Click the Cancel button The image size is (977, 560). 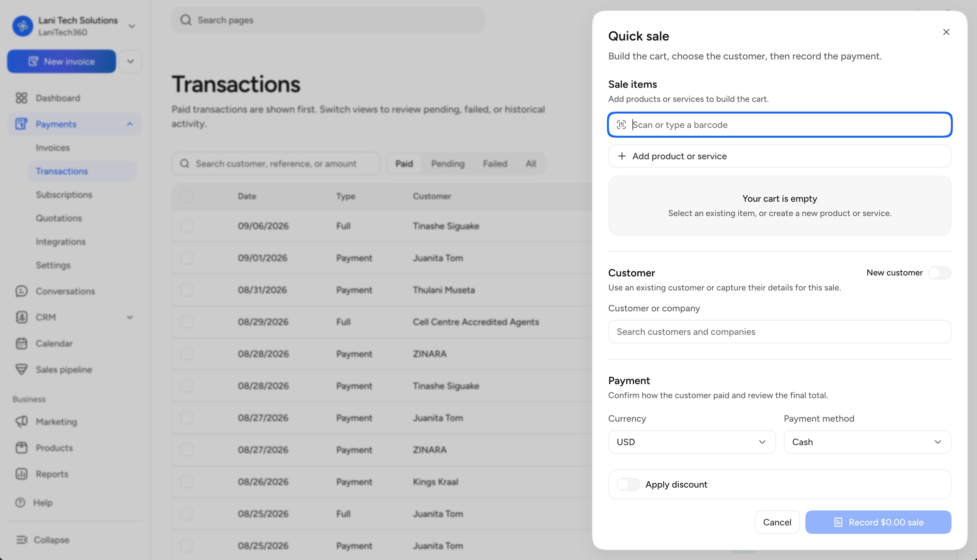(x=777, y=522)
